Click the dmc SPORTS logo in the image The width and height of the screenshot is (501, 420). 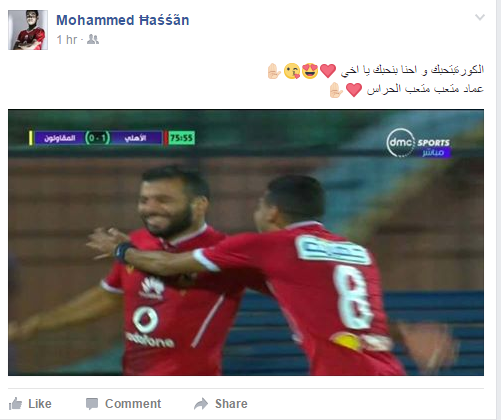(x=419, y=143)
